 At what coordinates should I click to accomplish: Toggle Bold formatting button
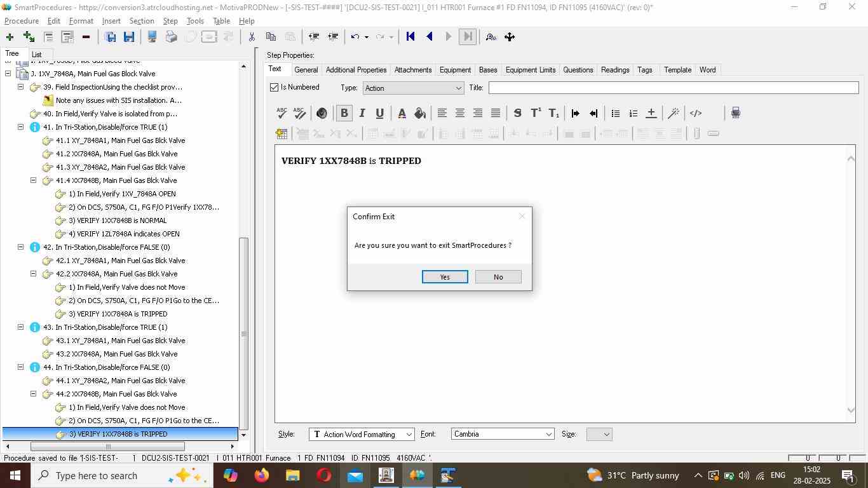click(344, 113)
